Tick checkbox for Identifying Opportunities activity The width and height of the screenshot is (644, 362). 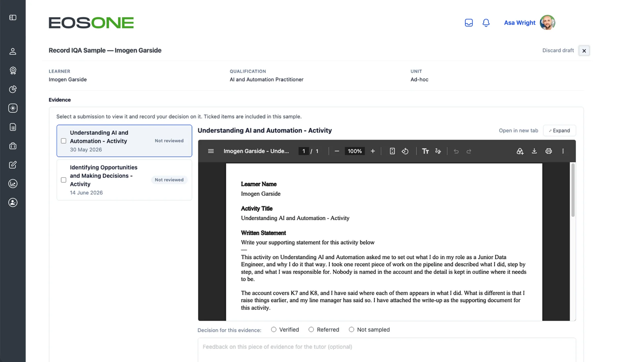[63, 180]
